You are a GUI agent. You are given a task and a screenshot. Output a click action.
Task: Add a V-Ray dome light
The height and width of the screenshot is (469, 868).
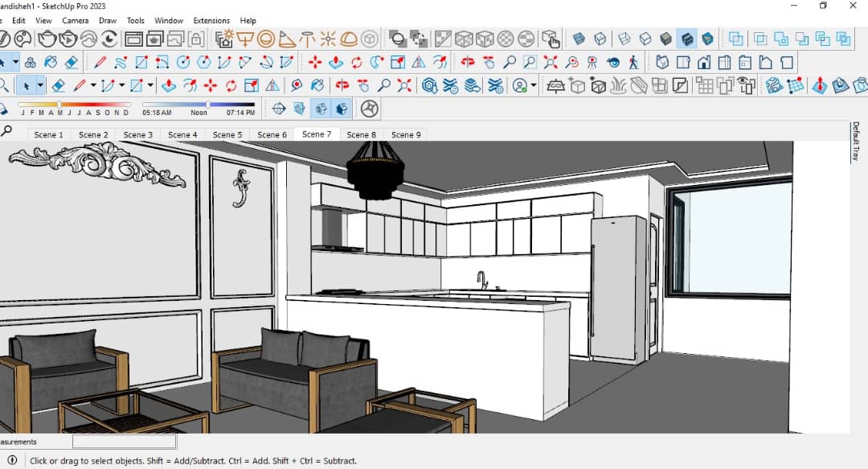tap(349, 39)
